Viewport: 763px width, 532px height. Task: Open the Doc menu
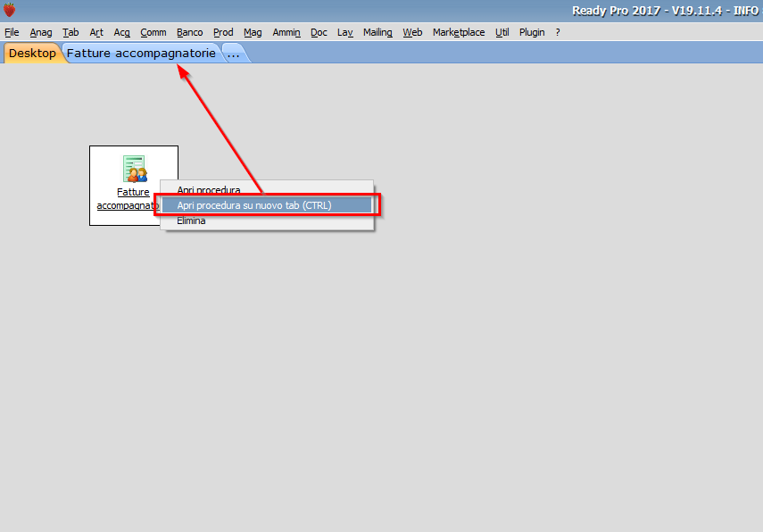tap(319, 32)
